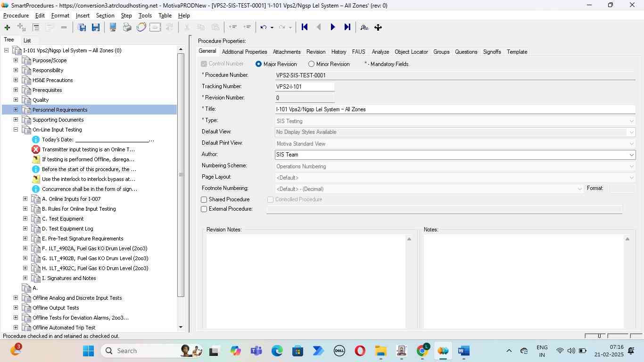Open the Tools menu
Viewport: 644px width, 362px height.
[145, 16]
